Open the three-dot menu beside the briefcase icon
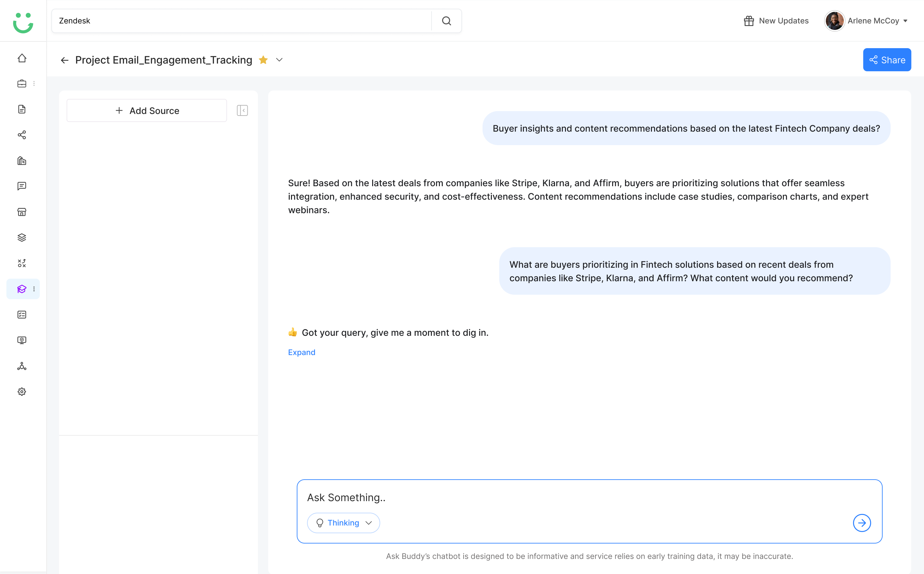 pos(34,83)
